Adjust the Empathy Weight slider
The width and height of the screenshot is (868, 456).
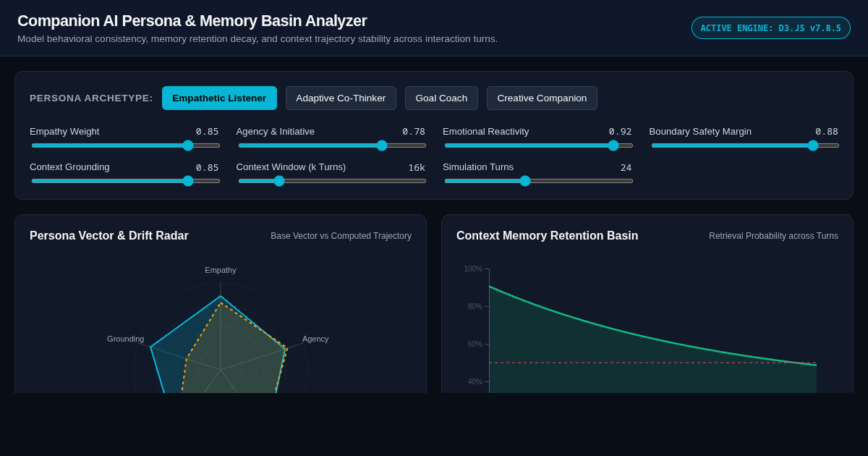point(126,145)
